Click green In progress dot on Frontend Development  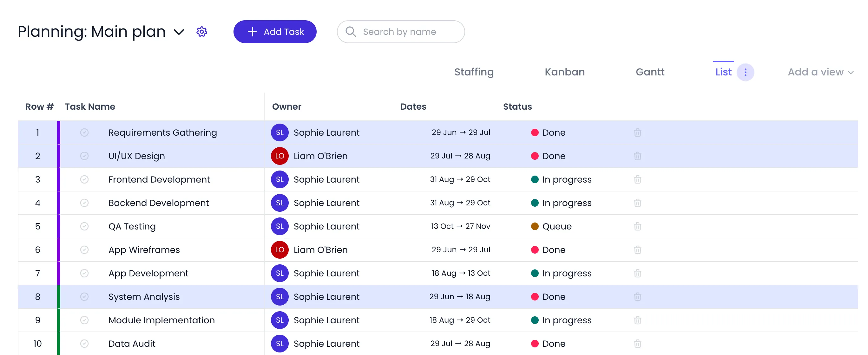coord(535,179)
